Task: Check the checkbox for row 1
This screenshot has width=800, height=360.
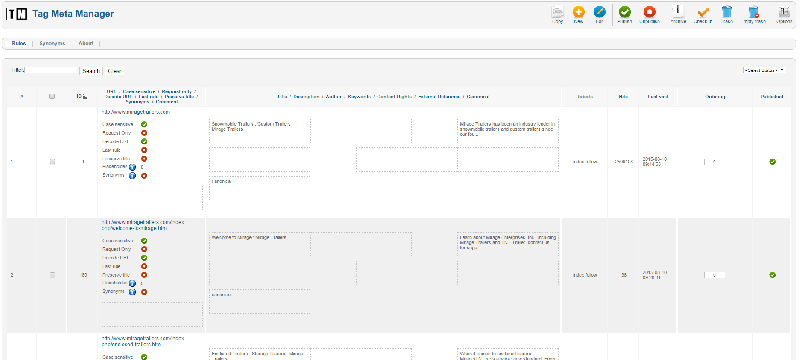Action: coord(52,162)
